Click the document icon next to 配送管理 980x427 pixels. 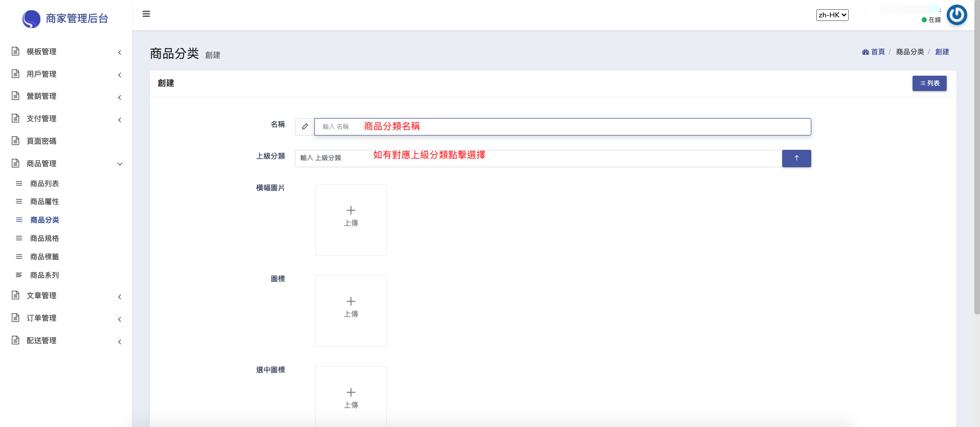coord(16,340)
